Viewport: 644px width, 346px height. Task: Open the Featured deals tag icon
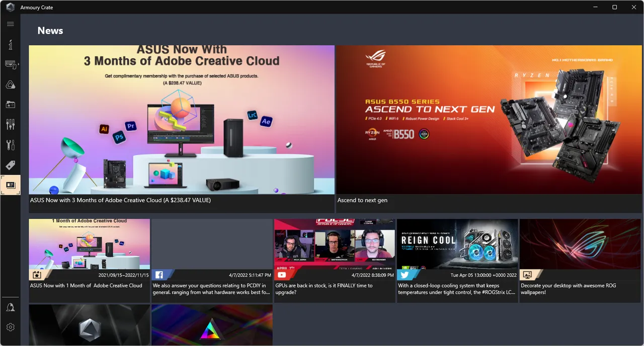10,165
